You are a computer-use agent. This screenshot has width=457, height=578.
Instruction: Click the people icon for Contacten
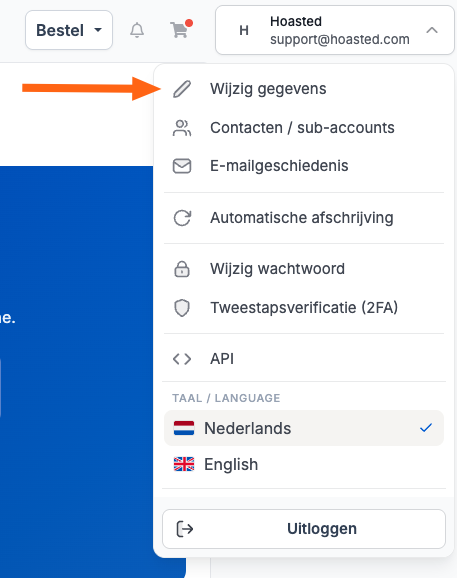(x=182, y=128)
